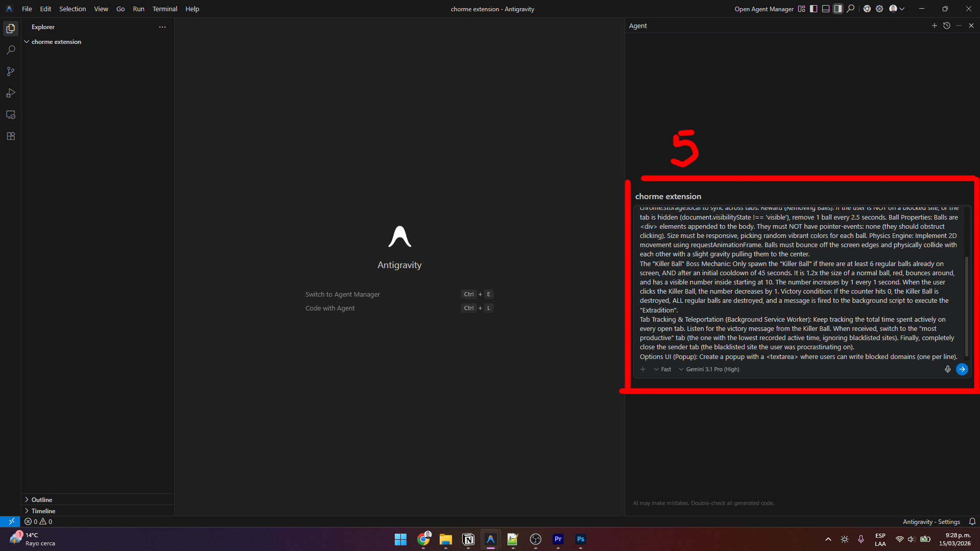Image resolution: width=980 pixels, height=551 pixels.
Task: Start a new agent conversation with plus
Action: 935,26
